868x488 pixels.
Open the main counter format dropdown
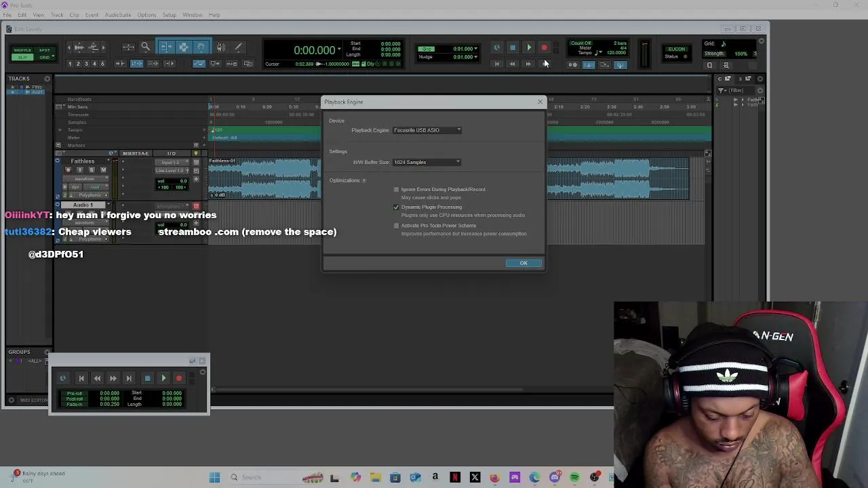(x=339, y=49)
